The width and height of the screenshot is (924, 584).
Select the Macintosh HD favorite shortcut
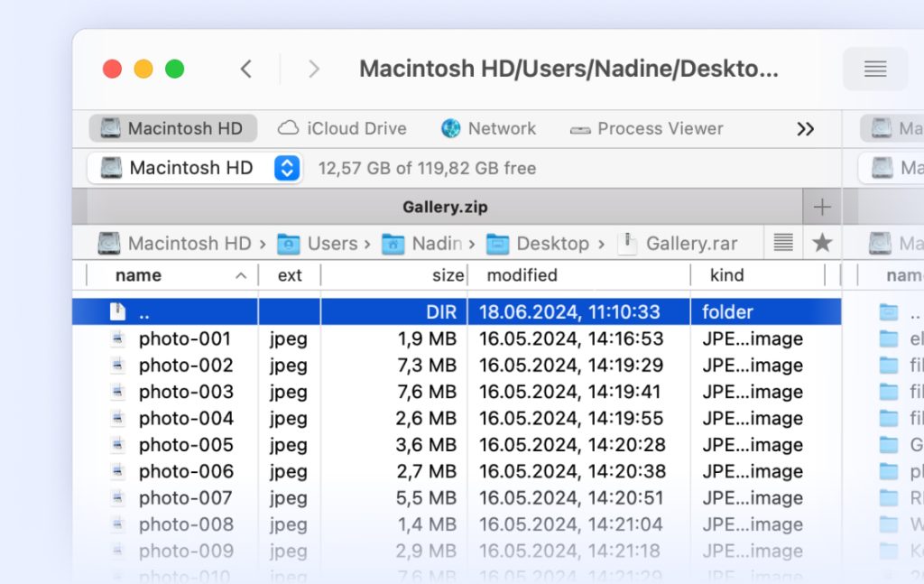click(x=171, y=128)
